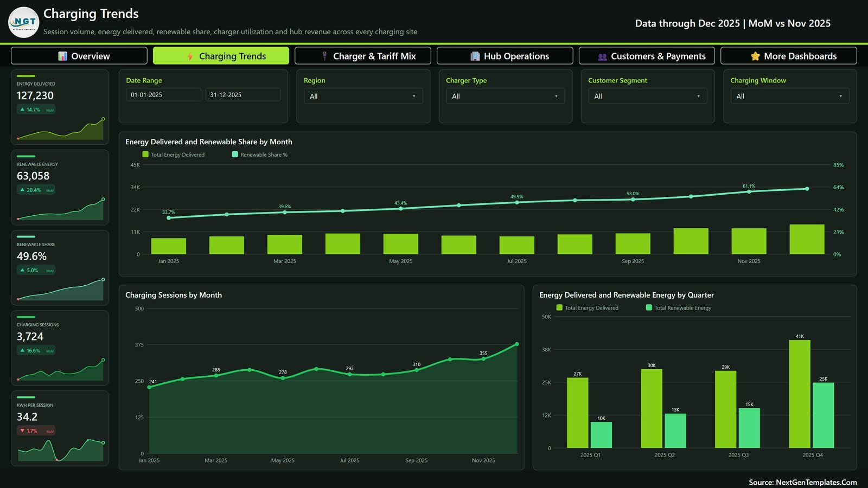Viewport: 868px width, 488px height.
Task: Click 'Energy Delivered and Renewable Share by Month' title
Action: tap(209, 142)
